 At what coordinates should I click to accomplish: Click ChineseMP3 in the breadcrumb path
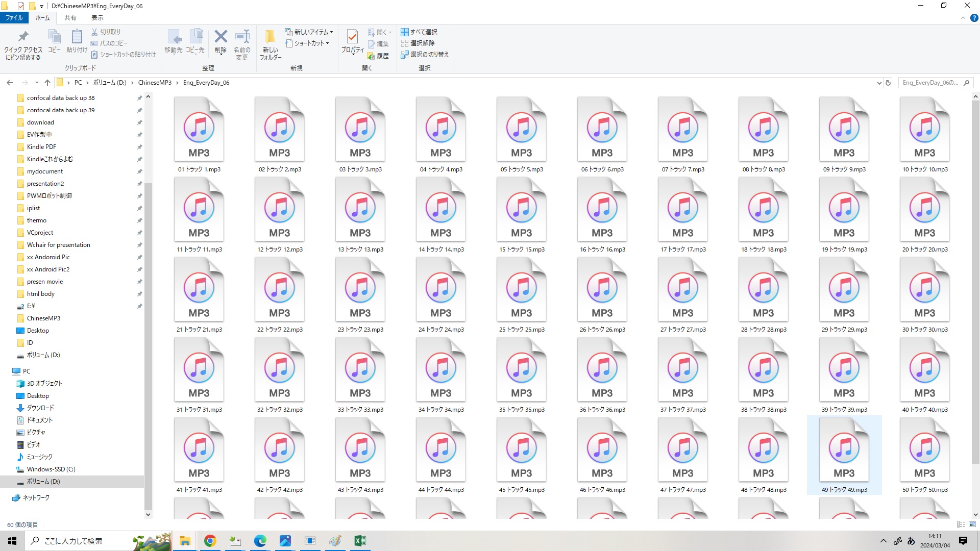click(x=155, y=83)
